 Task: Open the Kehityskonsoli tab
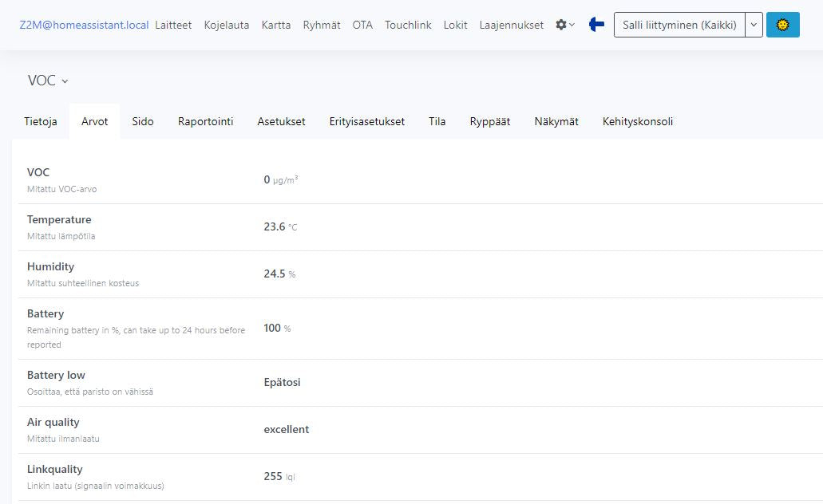[x=638, y=122]
